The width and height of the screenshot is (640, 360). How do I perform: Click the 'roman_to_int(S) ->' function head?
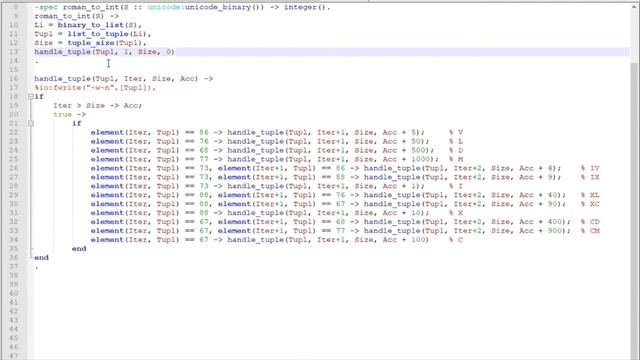(x=77, y=16)
